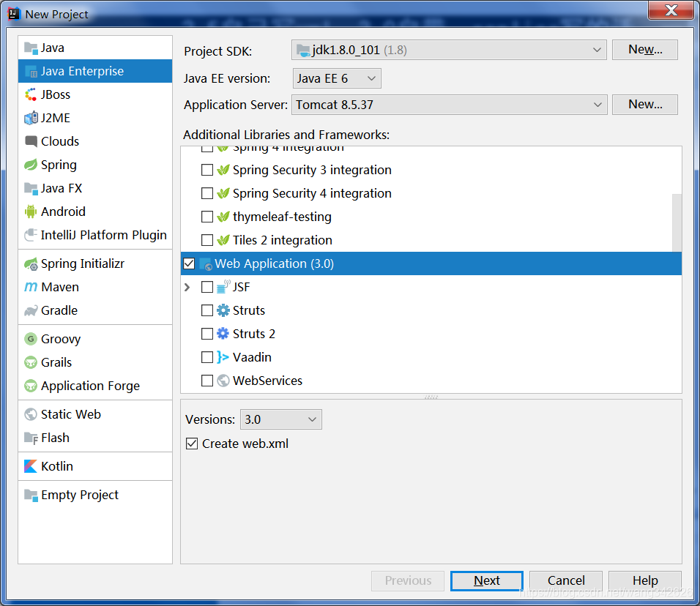Click the Web Application (3.0) icon

coord(206,263)
